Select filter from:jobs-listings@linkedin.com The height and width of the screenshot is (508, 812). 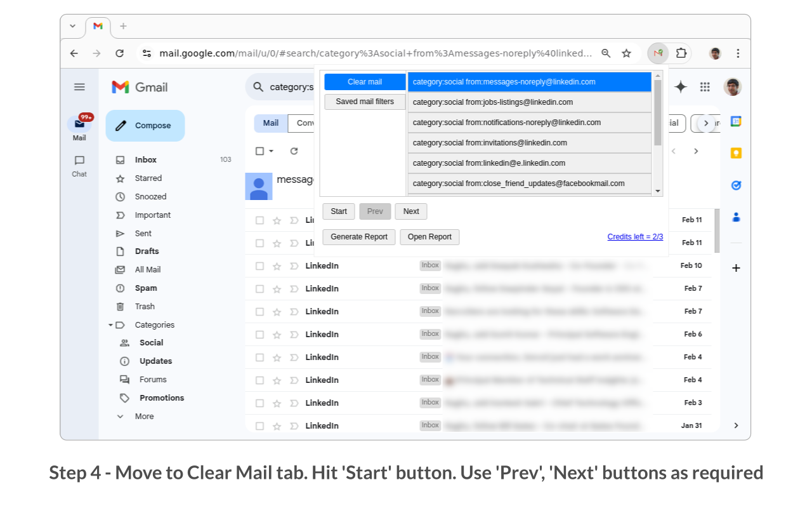pos(530,102)
